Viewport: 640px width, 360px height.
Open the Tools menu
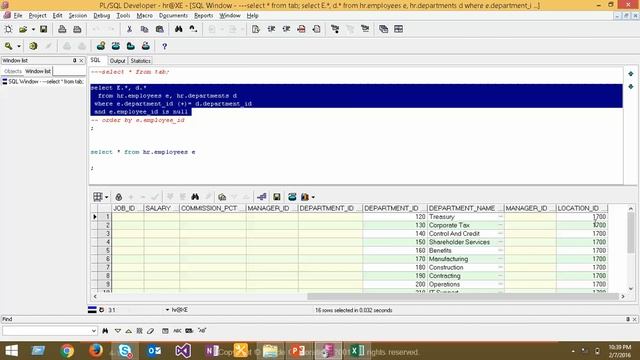[x=123, y=16]
